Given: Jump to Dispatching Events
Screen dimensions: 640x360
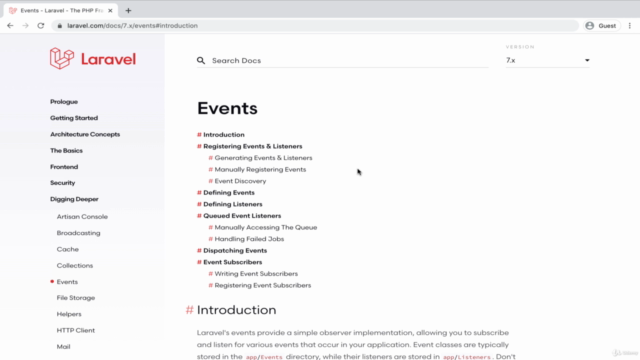Looking at the screenshot, I should pyautogui.click(x=235, y=251).
